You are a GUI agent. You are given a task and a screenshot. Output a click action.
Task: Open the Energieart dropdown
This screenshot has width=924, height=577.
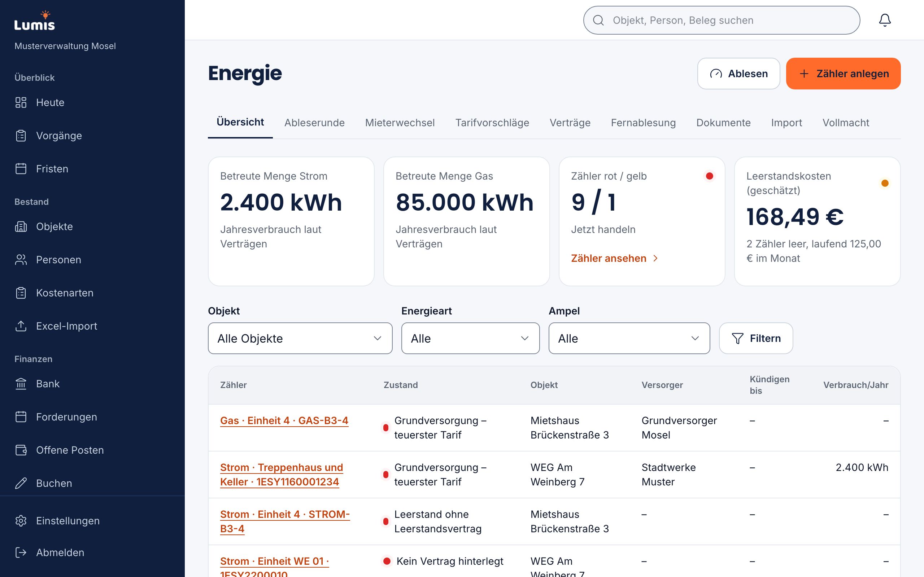[470, 338]
